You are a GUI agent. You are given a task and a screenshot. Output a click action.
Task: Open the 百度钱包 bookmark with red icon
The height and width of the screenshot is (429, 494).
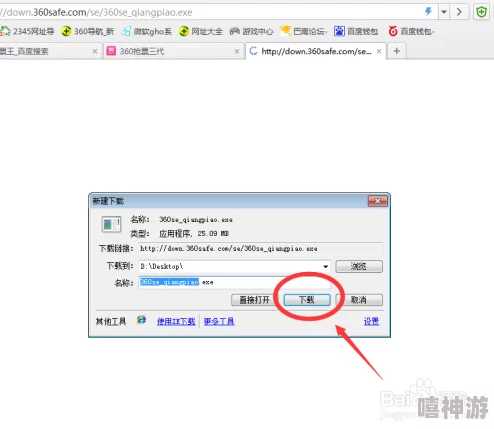pyautogui.click(x=411, y=32)
